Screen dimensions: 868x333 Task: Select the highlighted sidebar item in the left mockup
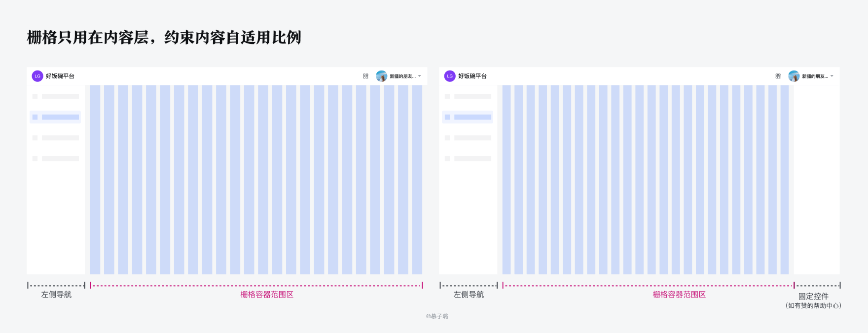coord(55,117)
